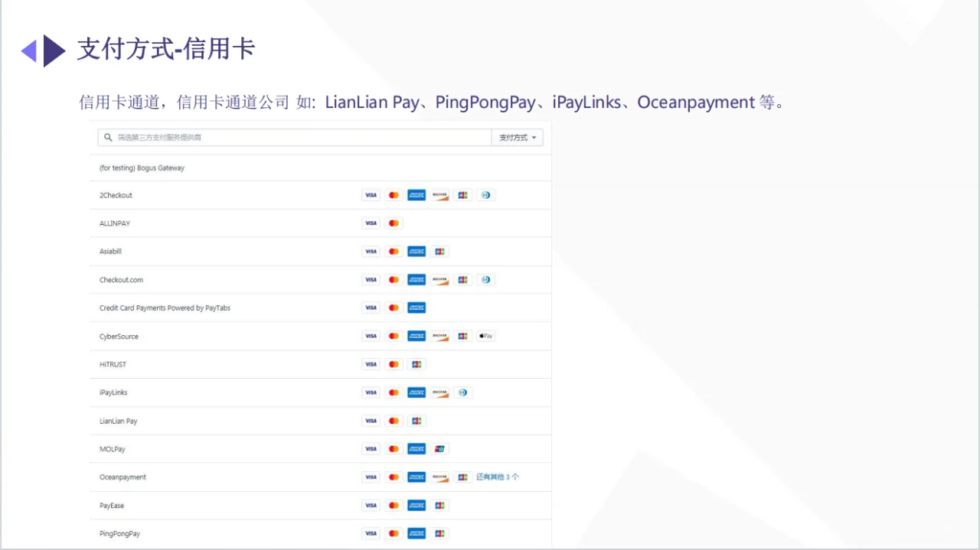Click the JCB icon in the PayEase row
This screenshot has height=550, width=980.
pos(439,506)
